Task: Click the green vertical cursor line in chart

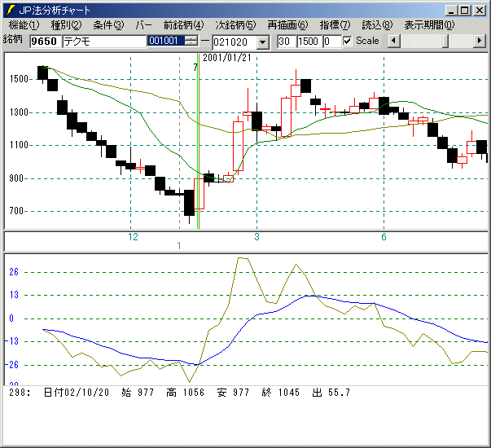Action: click(x=198, y=141)
